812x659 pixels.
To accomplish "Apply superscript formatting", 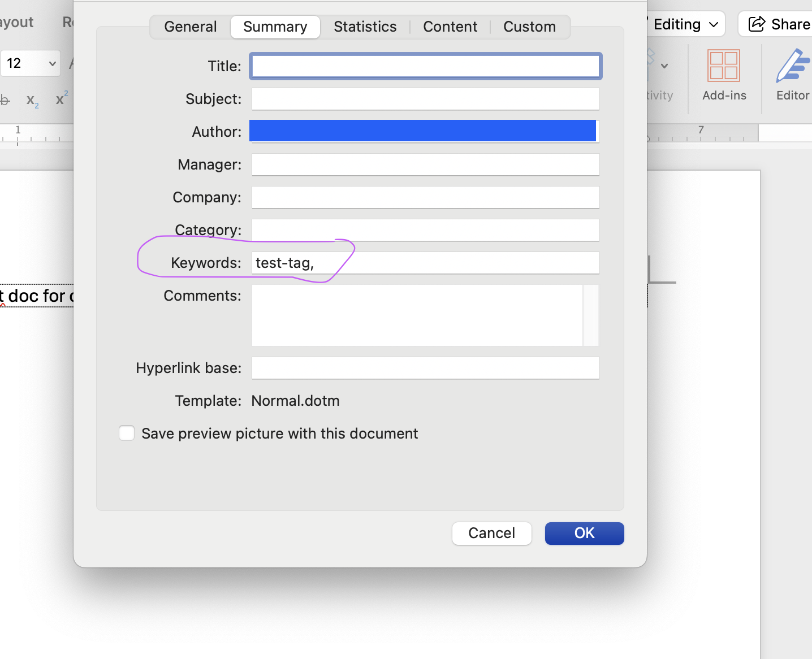I will click(x=62, y=99).
